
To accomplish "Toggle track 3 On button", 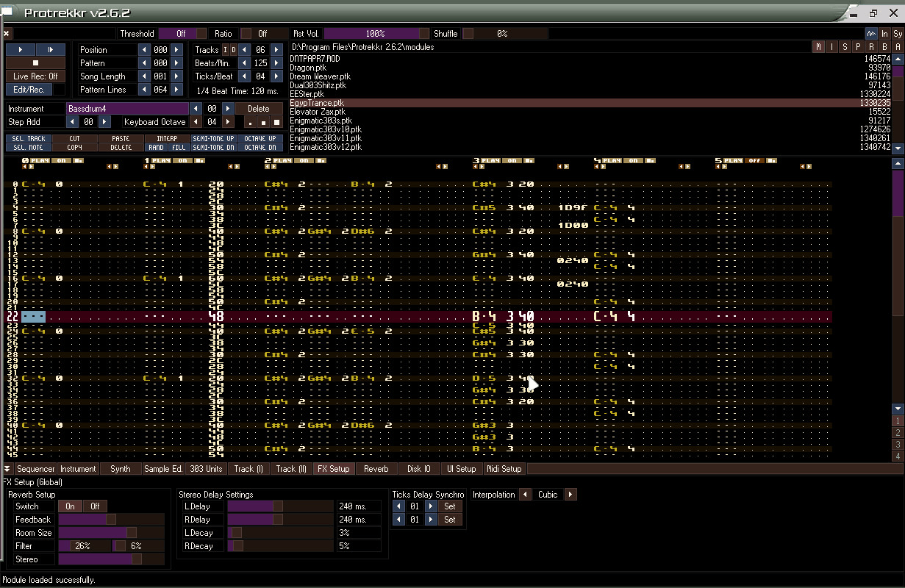I will [511, 160].
